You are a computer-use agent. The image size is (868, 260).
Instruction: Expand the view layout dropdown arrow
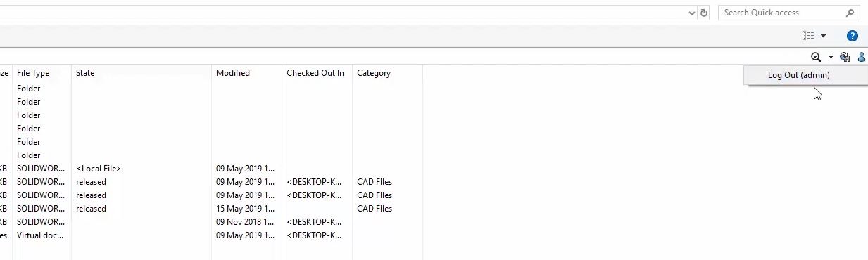[823, 36]
